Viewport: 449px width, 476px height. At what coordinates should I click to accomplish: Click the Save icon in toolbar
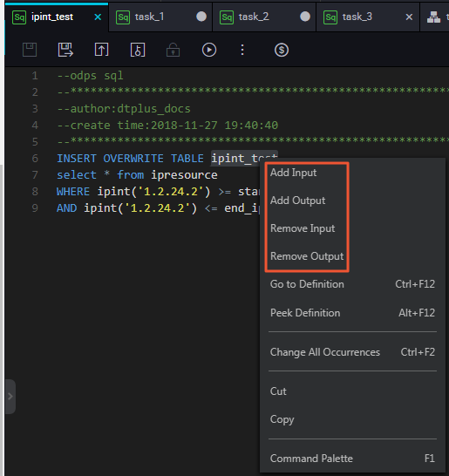[x=30, y=50]
